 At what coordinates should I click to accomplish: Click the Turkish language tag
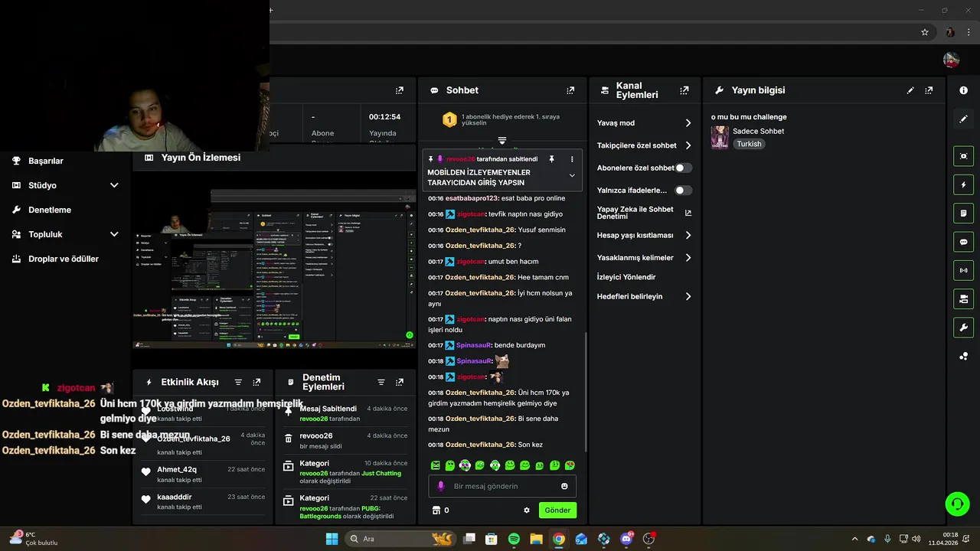tap(750, 144)
